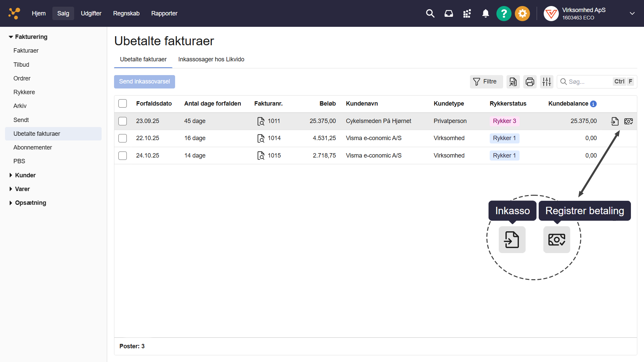The height and width of the screenshot is (362, 644).
Task: Switch to Inkassosager hos Likvido tab
Action: coord(211,59)
